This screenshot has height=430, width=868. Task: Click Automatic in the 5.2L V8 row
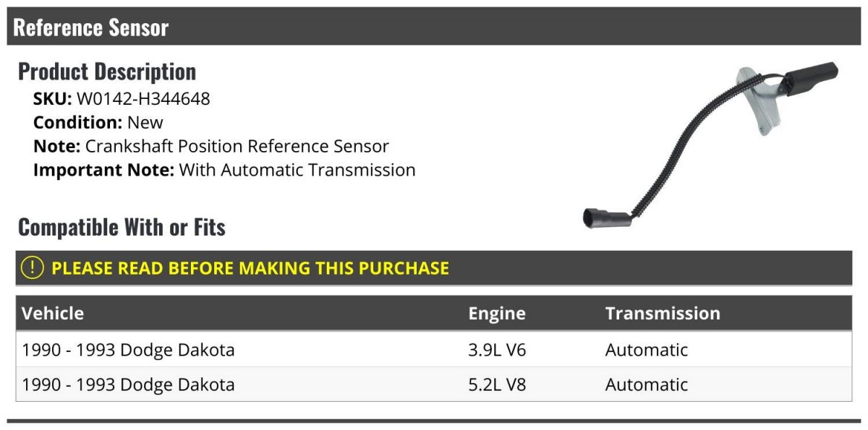(647, 384)
